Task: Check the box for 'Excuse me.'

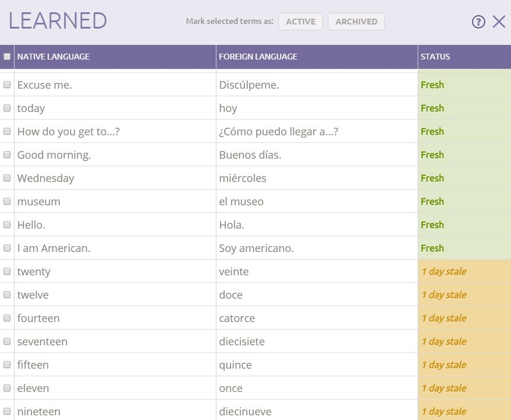Action: click(7, 85)
